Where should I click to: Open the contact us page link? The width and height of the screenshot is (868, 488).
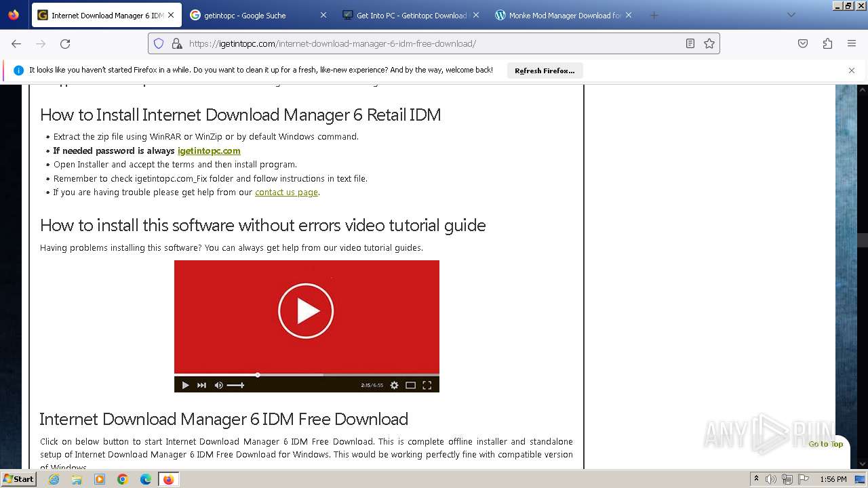pyautogui.click(x=286, y=192)
